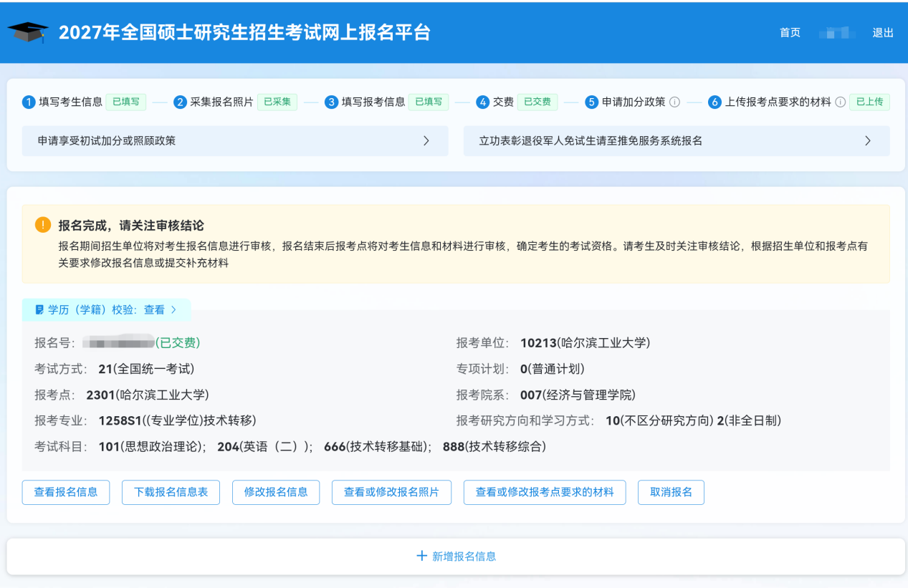Open the blurred username in header
Image resolution: width=908 pixels, height=588 pixels.
pyautogui.click(x=837, y=33)
